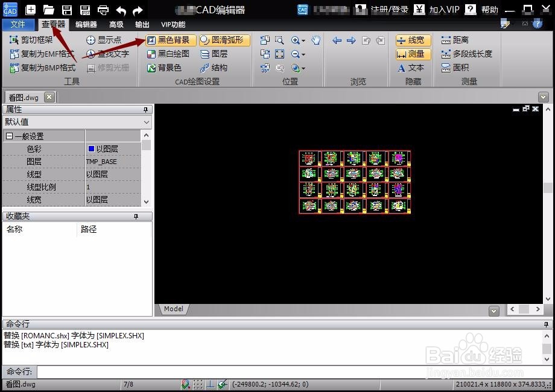This screenshot has height=392, width=555.
Task: Select the 剪切框架 tool
Action: (x=31, y=40)
